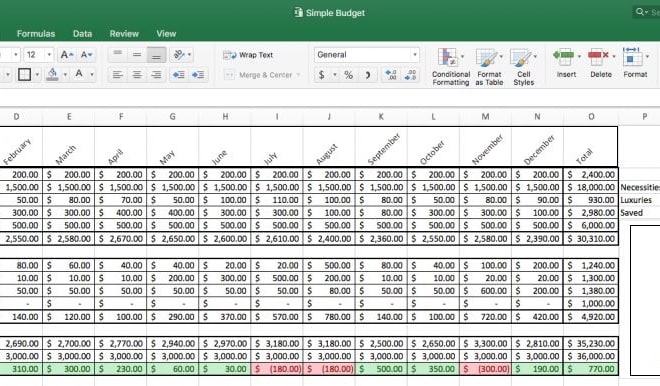The width and height of the screenshot is (660, 386).
Task: Decrease the cell indent
Action: [178, 75]
